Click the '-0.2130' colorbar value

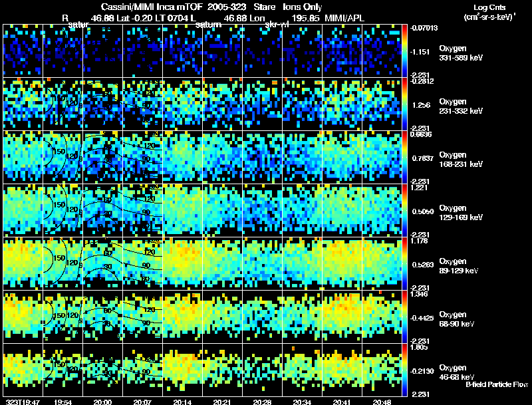[422, 372]
